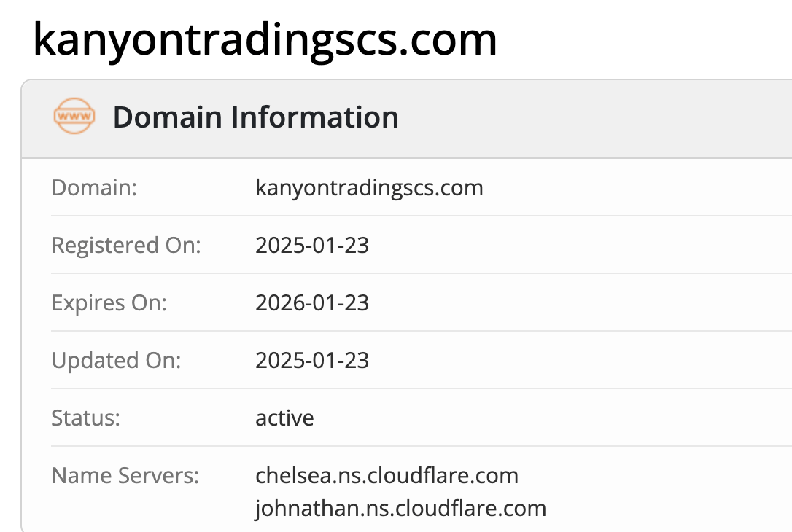Click the orange WWW globe icon
Viewport: 792px width, 532px height.
point(74,117)
